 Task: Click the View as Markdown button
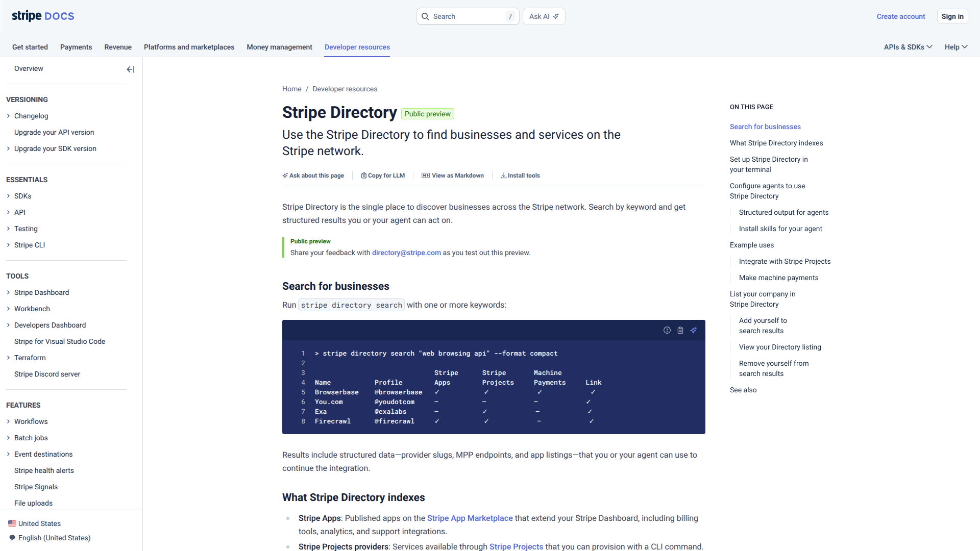(453, 176)
